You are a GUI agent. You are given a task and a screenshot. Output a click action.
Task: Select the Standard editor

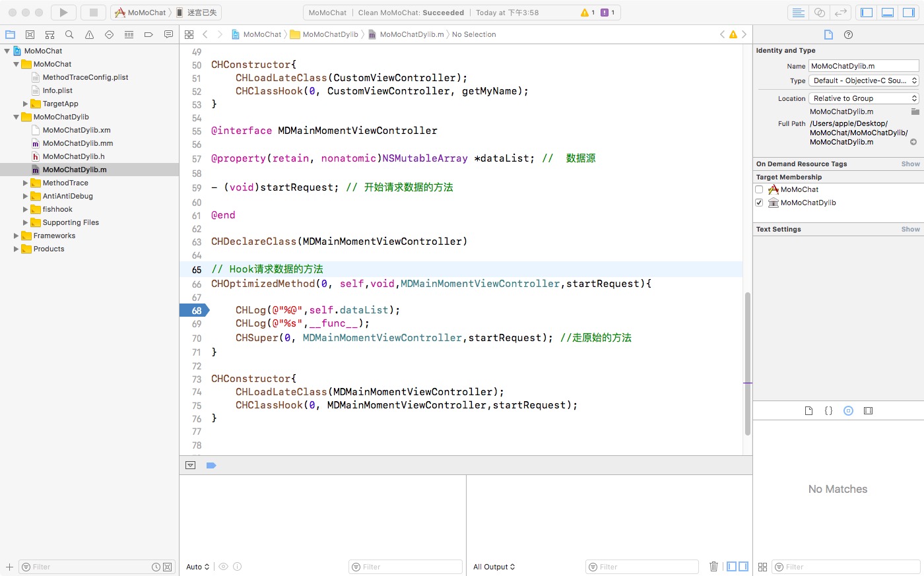pos(798,13)
